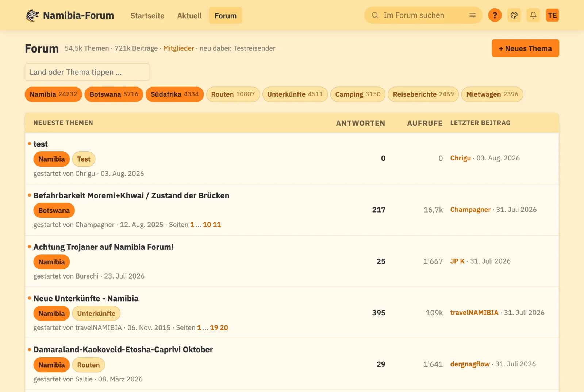
Task: Select the Forum navigation tab
Action: tap(226, 15)
